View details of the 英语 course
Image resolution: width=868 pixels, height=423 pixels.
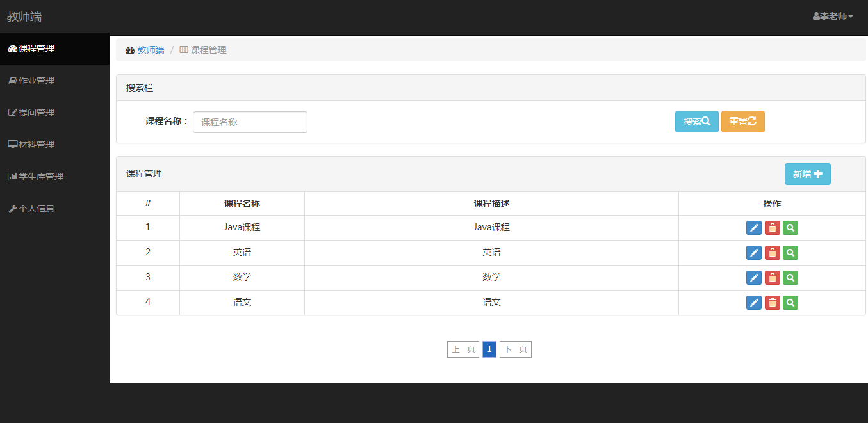790,253
